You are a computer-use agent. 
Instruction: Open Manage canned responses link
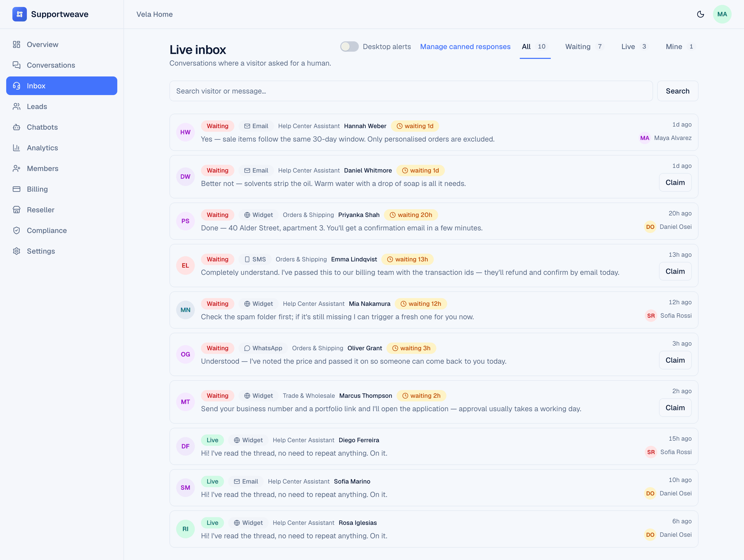465,46
